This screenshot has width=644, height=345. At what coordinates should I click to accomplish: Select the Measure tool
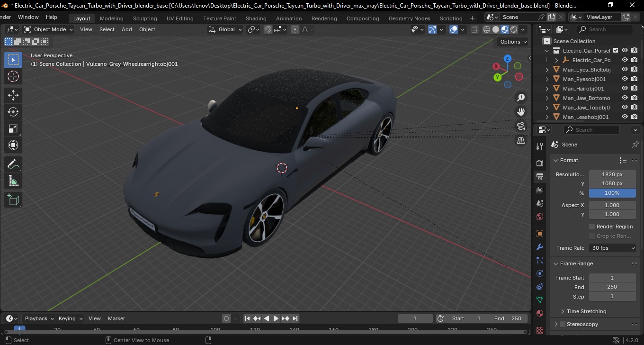pyautogui.click(x=13, y=181)
